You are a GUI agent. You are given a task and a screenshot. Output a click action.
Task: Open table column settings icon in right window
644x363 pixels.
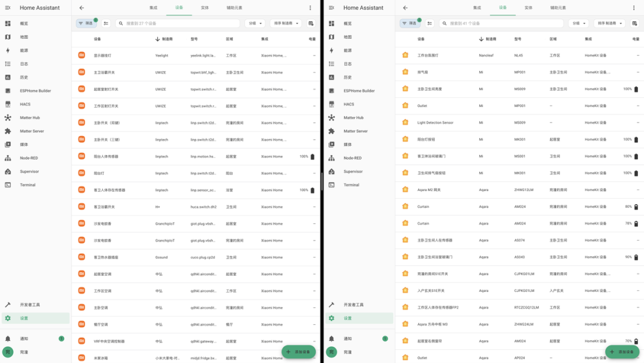[634, 23]
